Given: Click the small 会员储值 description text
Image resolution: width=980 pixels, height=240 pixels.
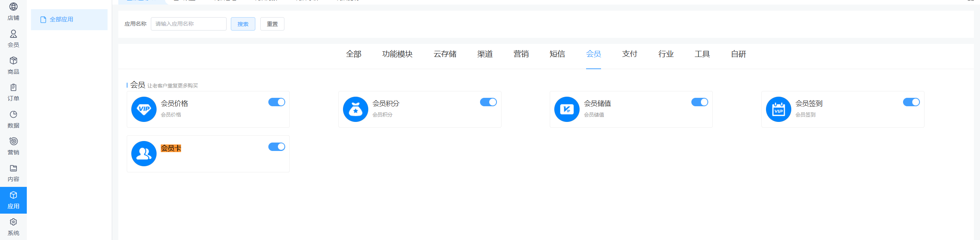Looking at the screenshot, I should point(594,115).
